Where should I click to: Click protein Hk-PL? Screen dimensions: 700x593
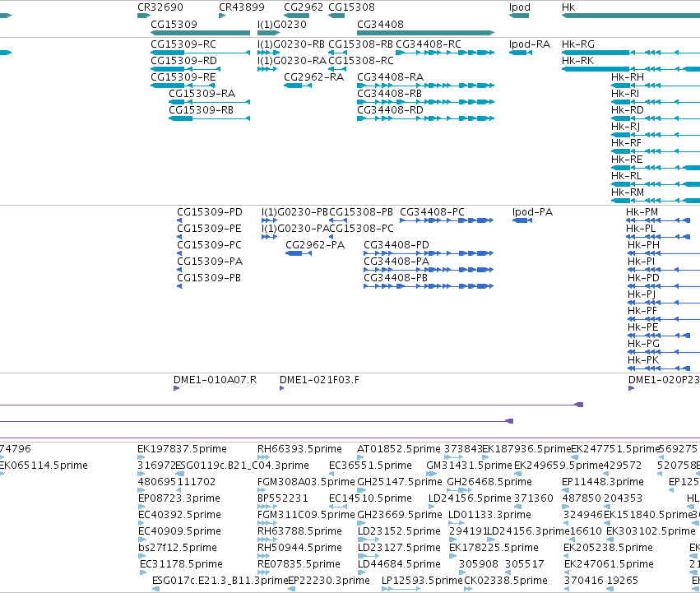[x=659, y=237]
